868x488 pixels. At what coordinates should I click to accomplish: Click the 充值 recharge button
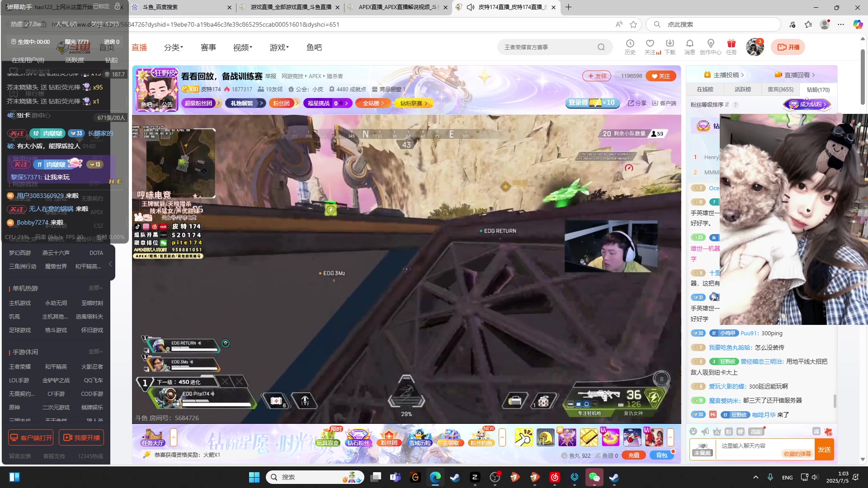click(633, 455)
